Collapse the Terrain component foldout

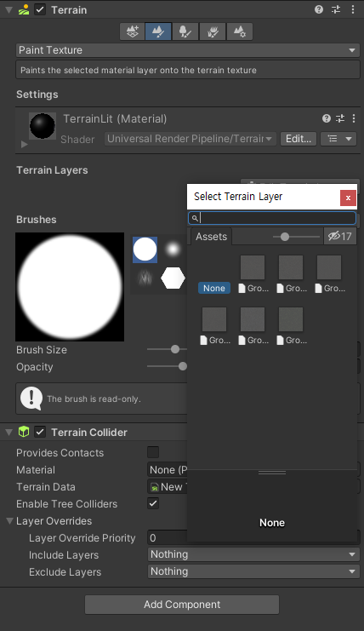(x=9, y=9)
